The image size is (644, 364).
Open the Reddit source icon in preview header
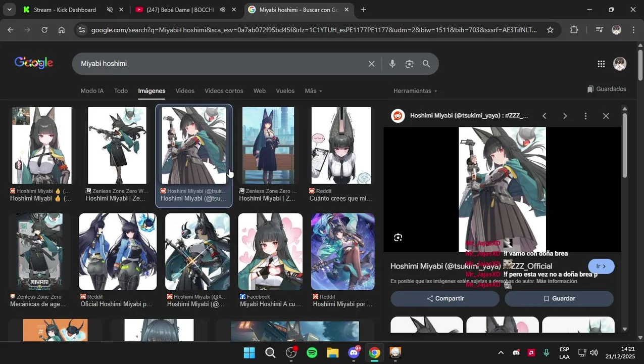tap(398, 116)
